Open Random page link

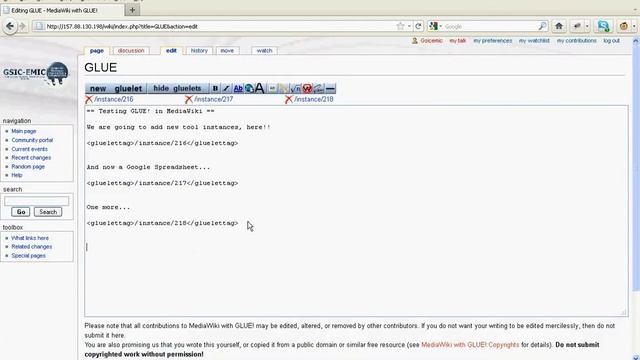click(28, 167)
